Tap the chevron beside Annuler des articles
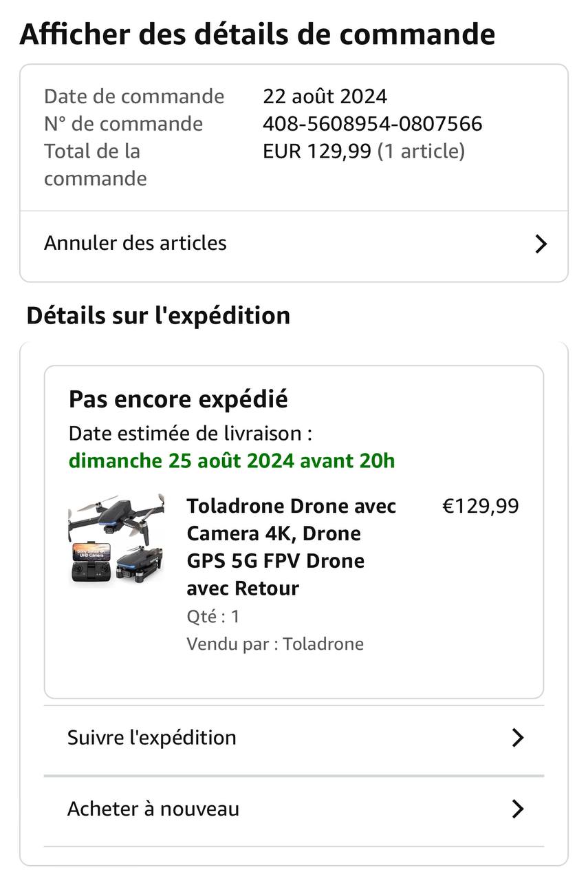The image size is (588, 881). (x=541, y=244)
